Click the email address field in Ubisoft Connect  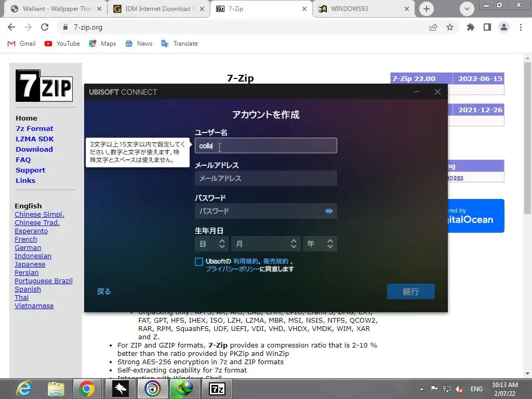click(265, 178)
